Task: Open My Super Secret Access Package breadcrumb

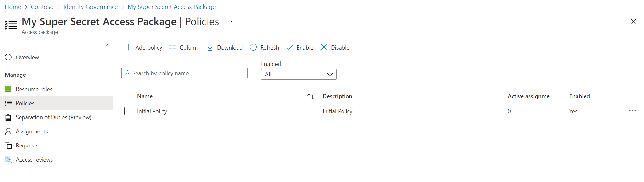Action: pos(172,7)
